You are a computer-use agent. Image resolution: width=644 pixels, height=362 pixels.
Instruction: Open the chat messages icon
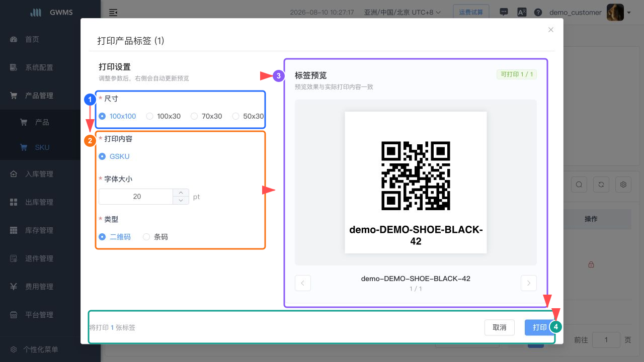504,12
